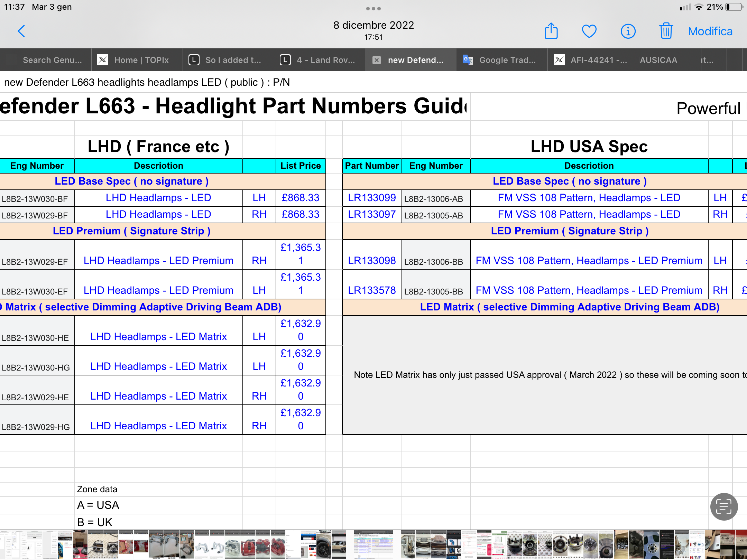Open the three-dot multitasking menu
This screenshot has width=747, height=560.
click(373, 9)
